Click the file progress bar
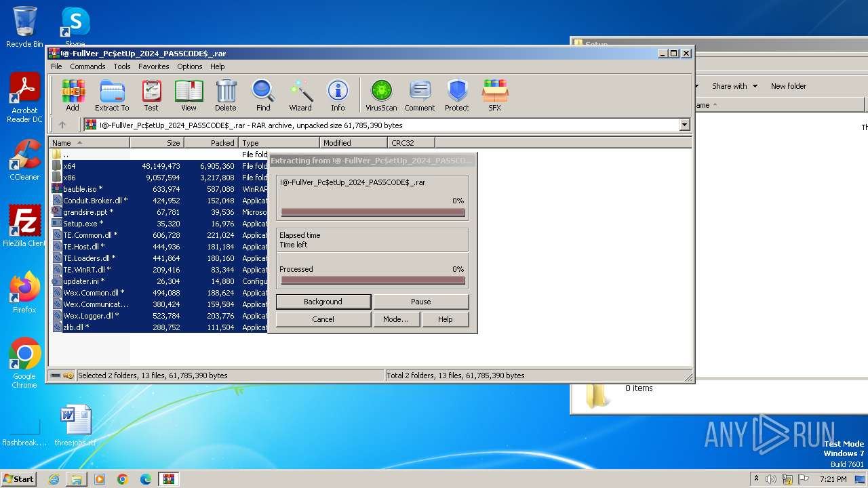 pyautogui.click(x=373, y=212)
